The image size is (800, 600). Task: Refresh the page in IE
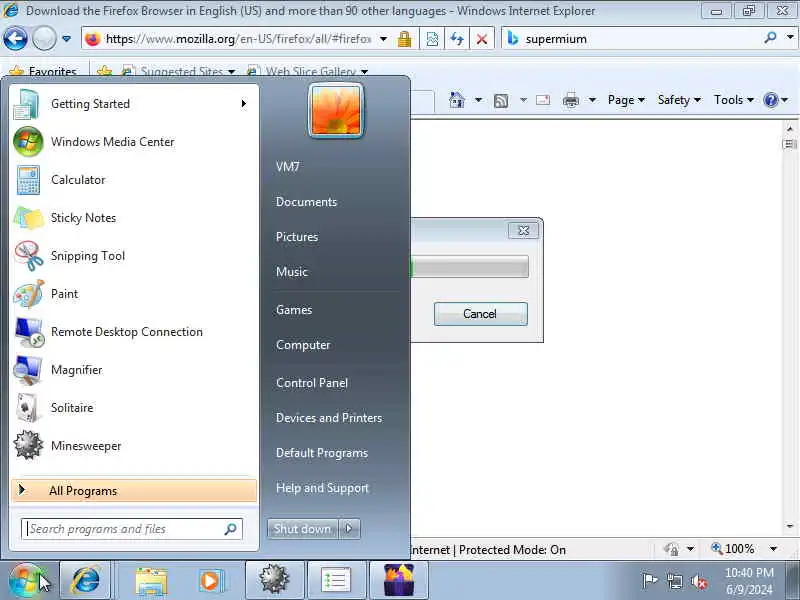tap(457, 39)
